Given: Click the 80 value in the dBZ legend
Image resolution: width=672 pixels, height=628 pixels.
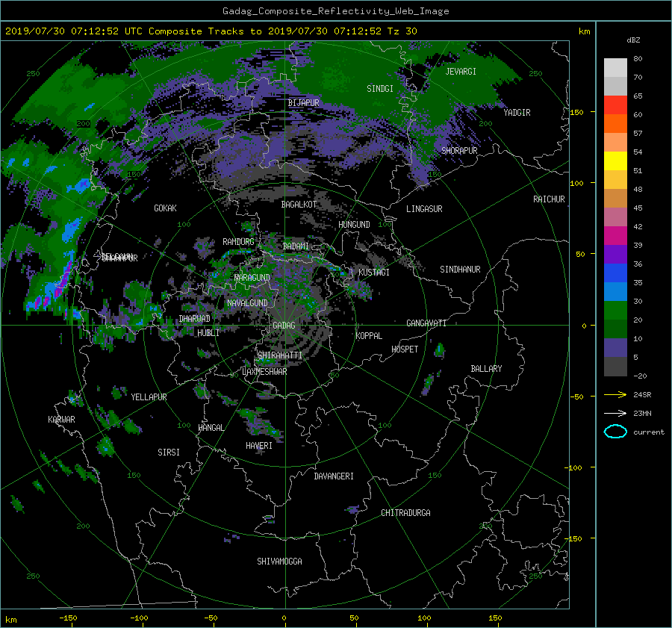Looking at the screenshot, I should pos(638,59).
